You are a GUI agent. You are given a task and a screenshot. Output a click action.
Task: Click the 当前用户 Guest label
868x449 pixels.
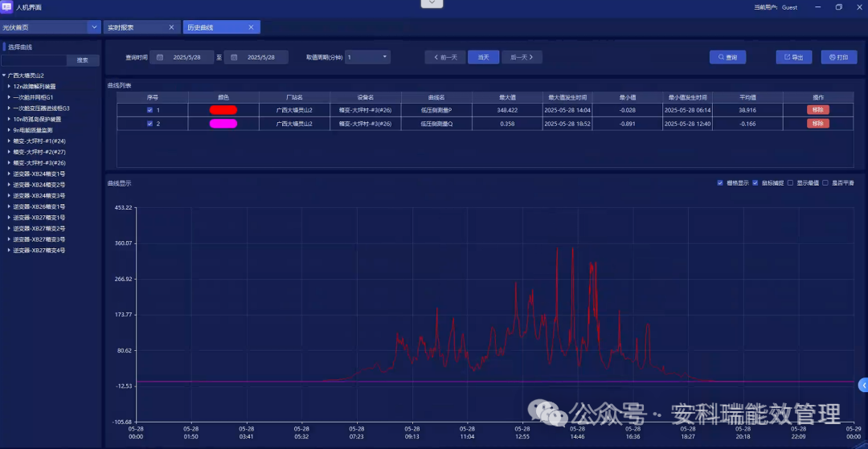[776, 8]
